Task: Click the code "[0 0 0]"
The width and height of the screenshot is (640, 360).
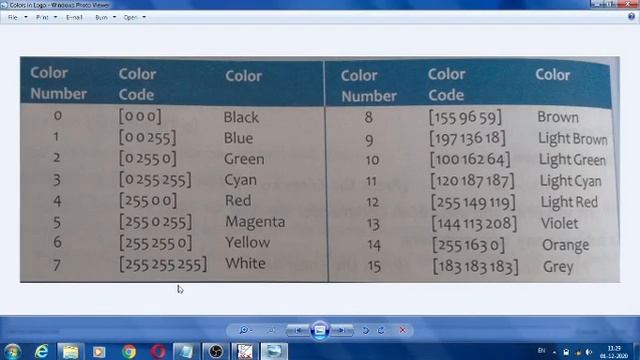Action: pos(140,116)
